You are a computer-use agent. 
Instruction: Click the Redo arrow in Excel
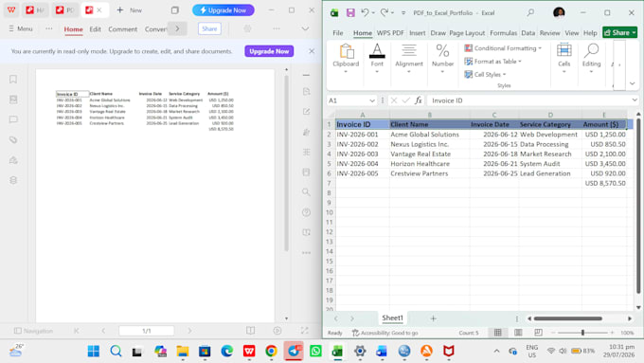384,12
